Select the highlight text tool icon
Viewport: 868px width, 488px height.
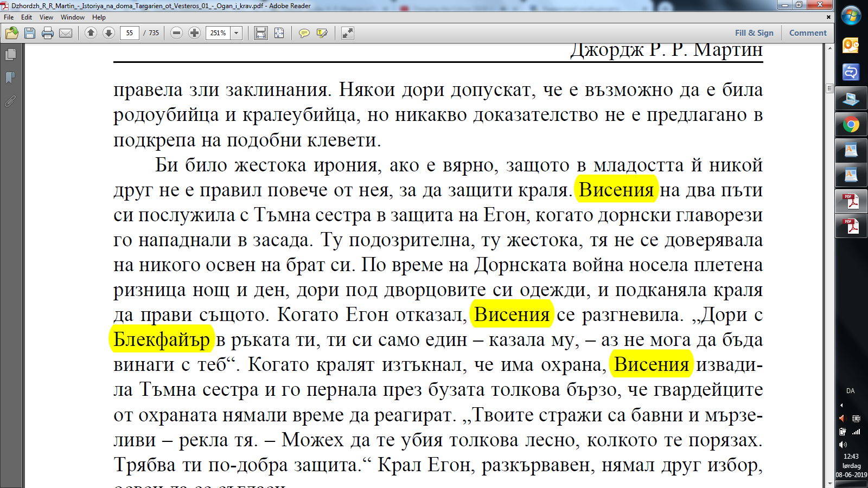tap(322, 33)
